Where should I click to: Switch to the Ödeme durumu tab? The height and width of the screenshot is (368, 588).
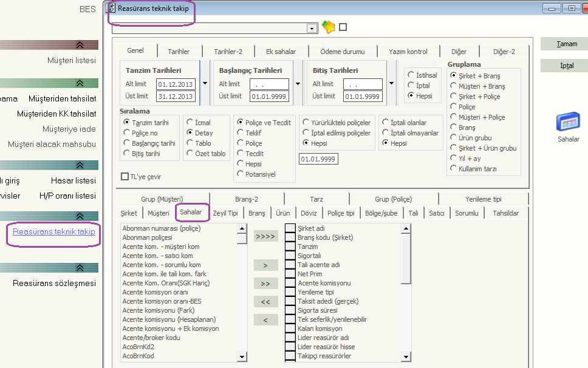click(343, 52)
